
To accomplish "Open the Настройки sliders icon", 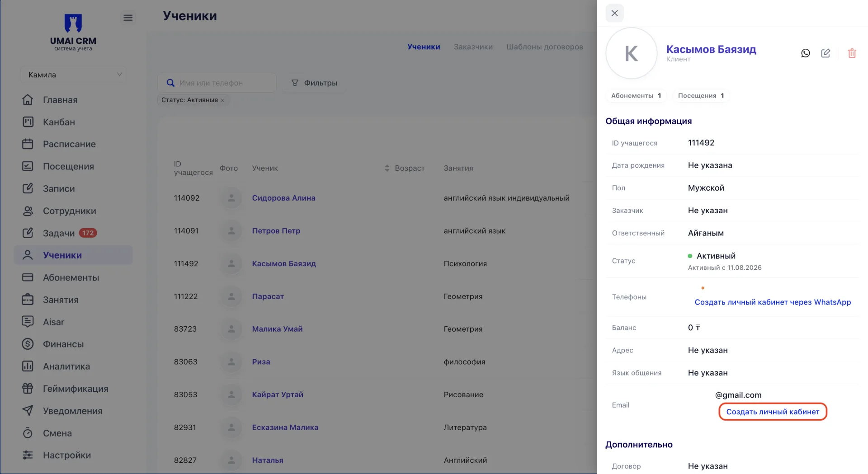I will point(28,455).
